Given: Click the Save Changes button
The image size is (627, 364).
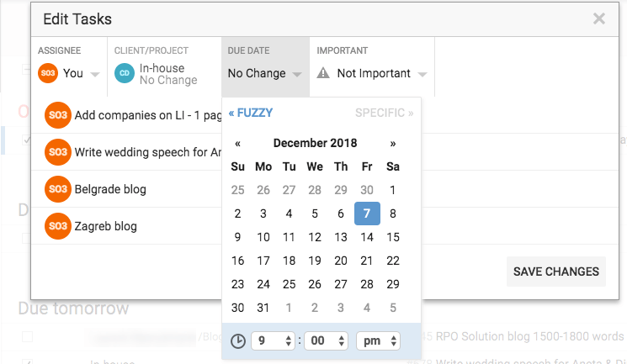Looking at the screenshot, I should point(556,272).
